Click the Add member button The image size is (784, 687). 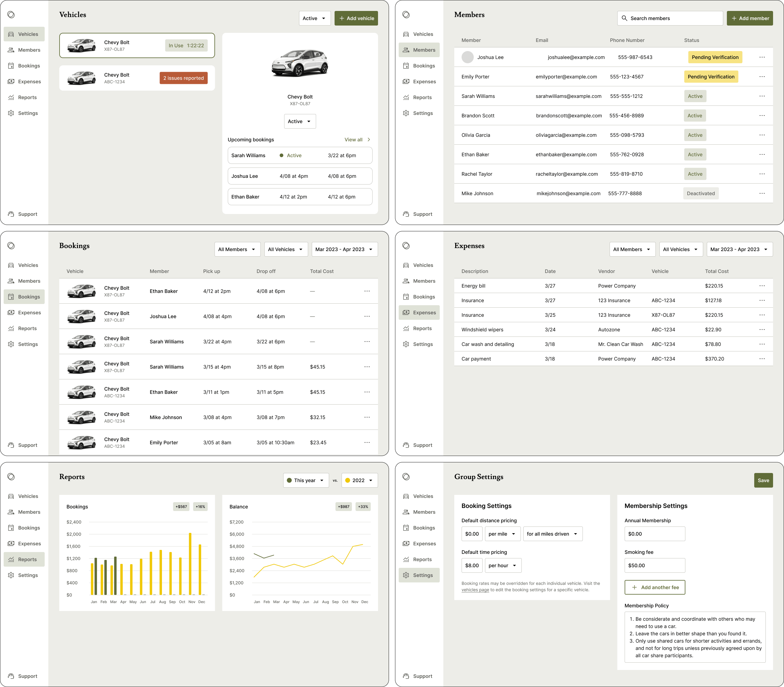click(750, 18)
